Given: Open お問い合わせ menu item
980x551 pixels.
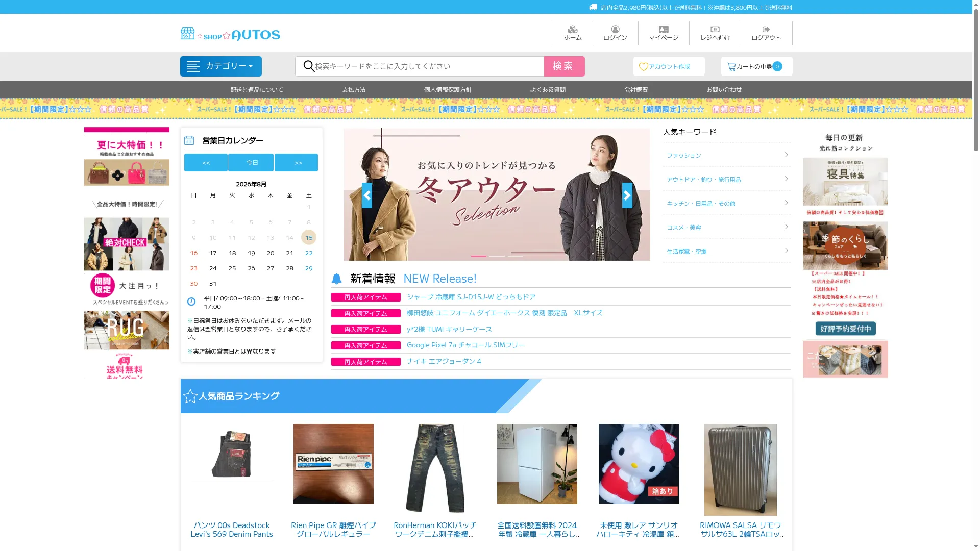Looking at the screenshot, I should [x=724, y=90].
